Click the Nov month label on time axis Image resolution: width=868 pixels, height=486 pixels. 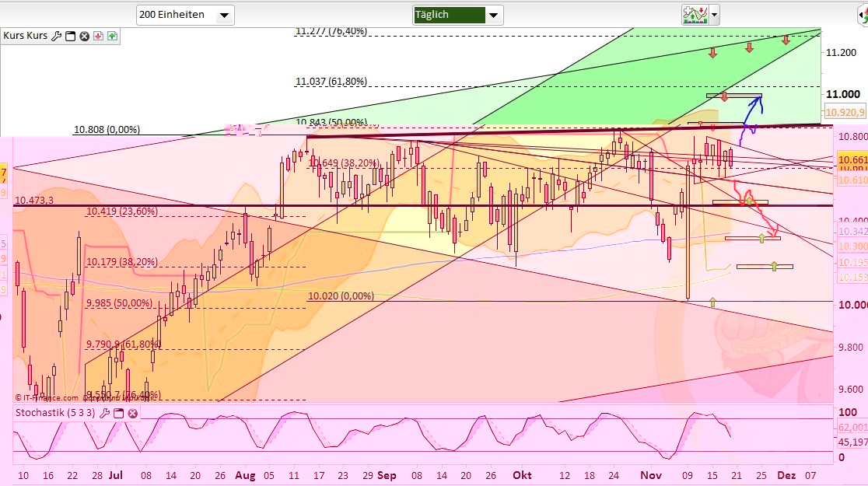651,475
